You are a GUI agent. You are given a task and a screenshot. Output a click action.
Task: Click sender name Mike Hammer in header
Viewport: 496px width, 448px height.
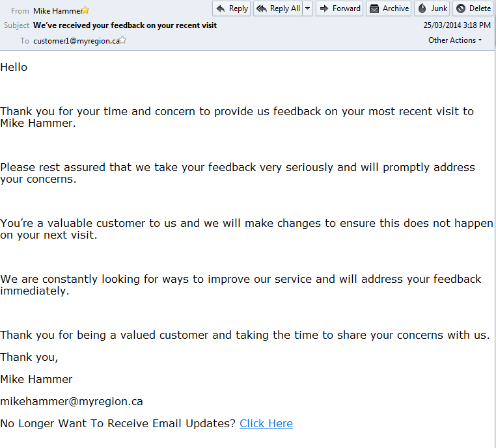pyautogui.click(x=57, y=10)
